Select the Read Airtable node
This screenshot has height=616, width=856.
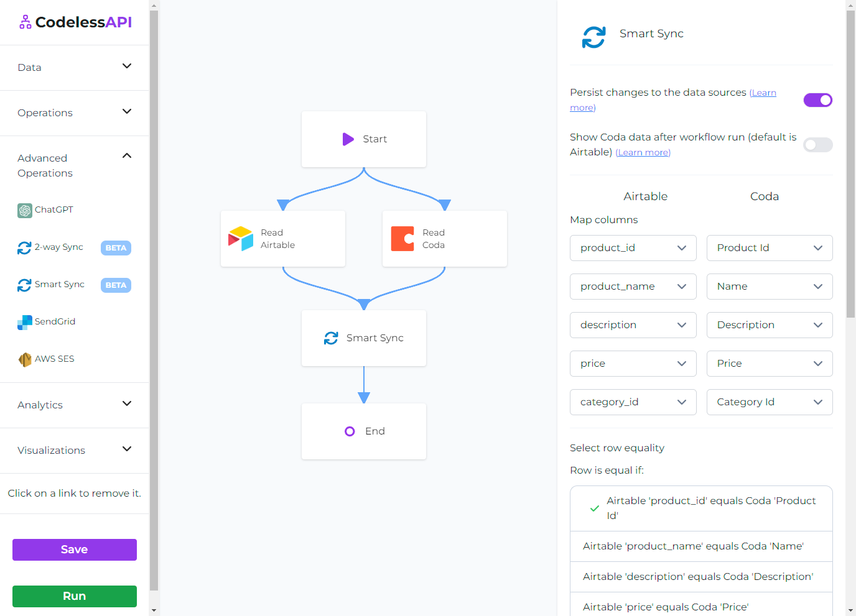283,239
